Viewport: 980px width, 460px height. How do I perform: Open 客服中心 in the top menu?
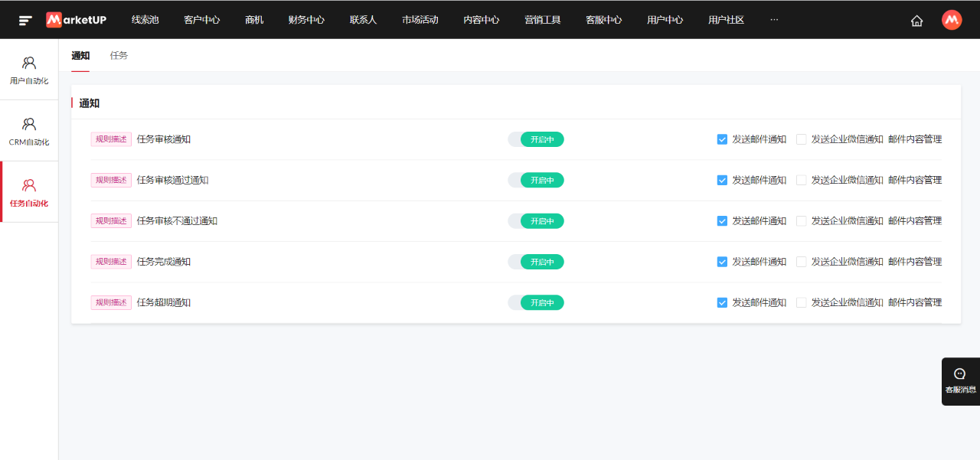click(604, 20)
